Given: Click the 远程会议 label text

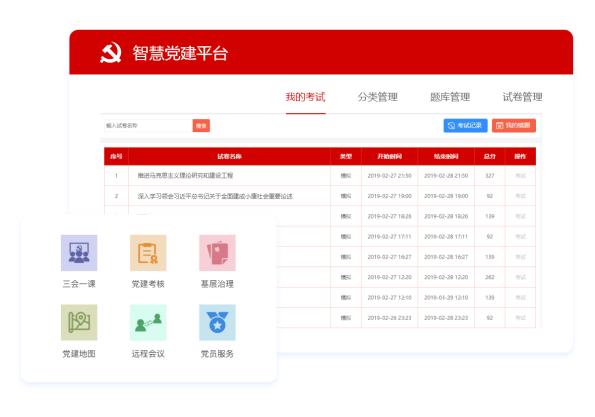Looking at the screenshot, I should tap(148, 354).
